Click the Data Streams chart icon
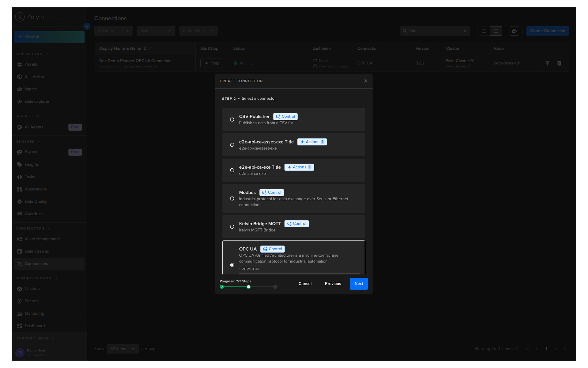The height and width of the screenshot is (368, 588). (20, 251)
